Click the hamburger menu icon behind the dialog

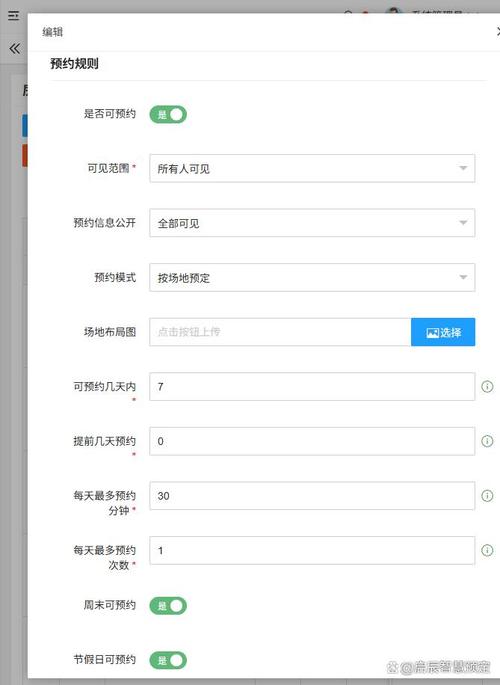click(14, 16)
